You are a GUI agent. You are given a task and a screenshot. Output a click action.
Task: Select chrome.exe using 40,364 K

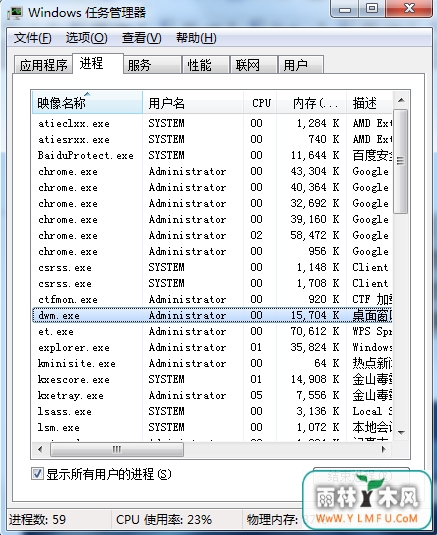(x=212, y=187)
